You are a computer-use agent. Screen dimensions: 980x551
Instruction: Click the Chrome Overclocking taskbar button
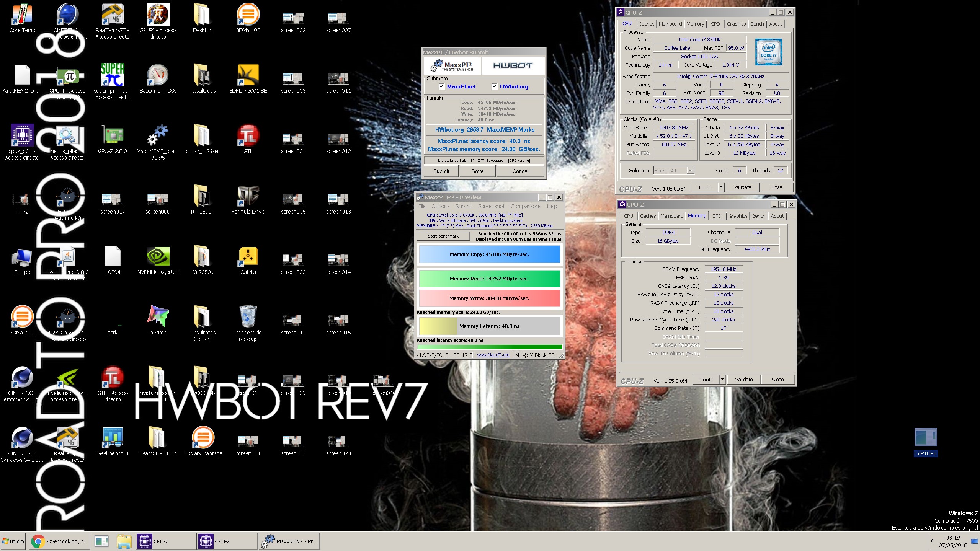(60, 541)
